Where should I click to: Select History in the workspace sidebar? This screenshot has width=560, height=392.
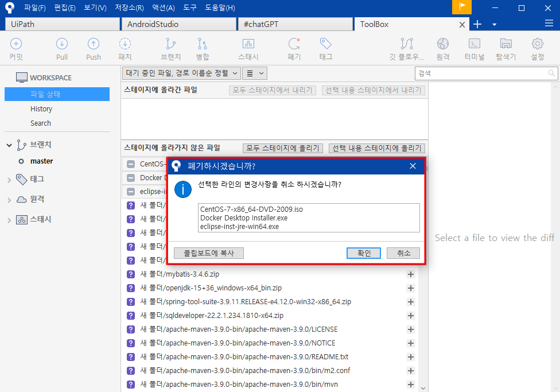[x=41, y=108]
